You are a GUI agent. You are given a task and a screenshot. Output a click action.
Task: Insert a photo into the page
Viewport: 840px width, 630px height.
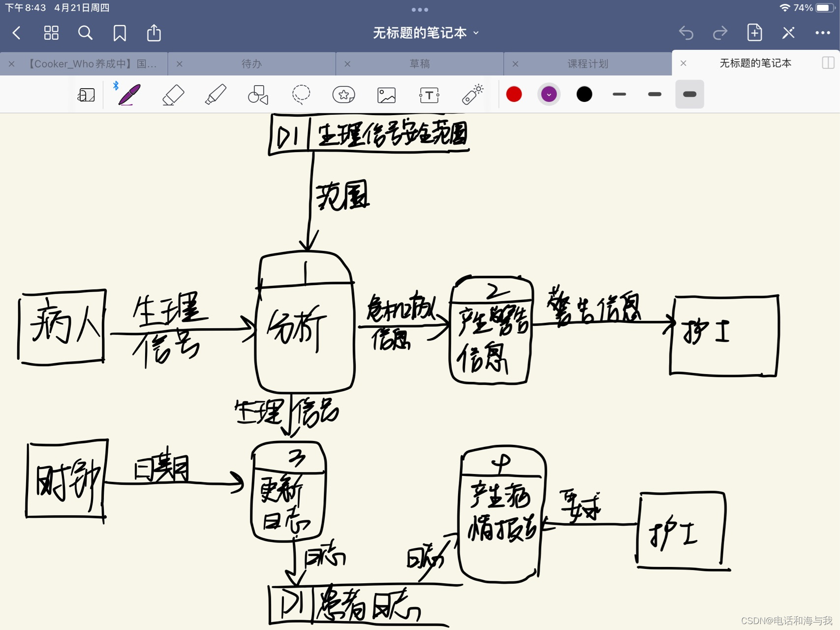pyautogui.click(x=387, y=94)
